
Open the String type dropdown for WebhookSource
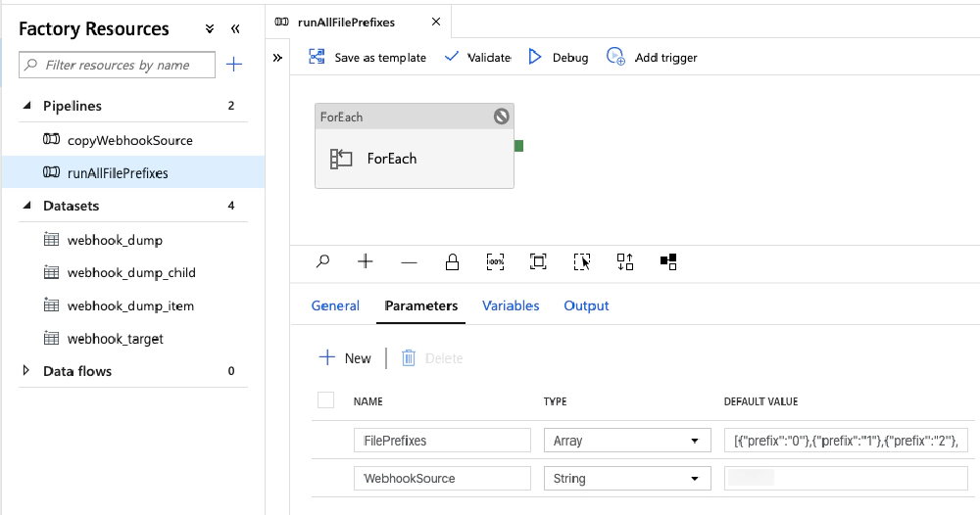coord(627,478)
